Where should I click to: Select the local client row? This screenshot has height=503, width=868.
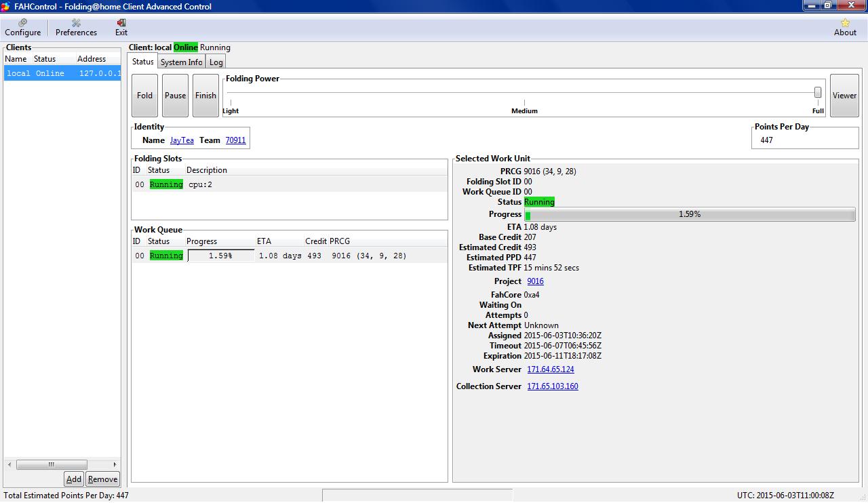(62, 73)
